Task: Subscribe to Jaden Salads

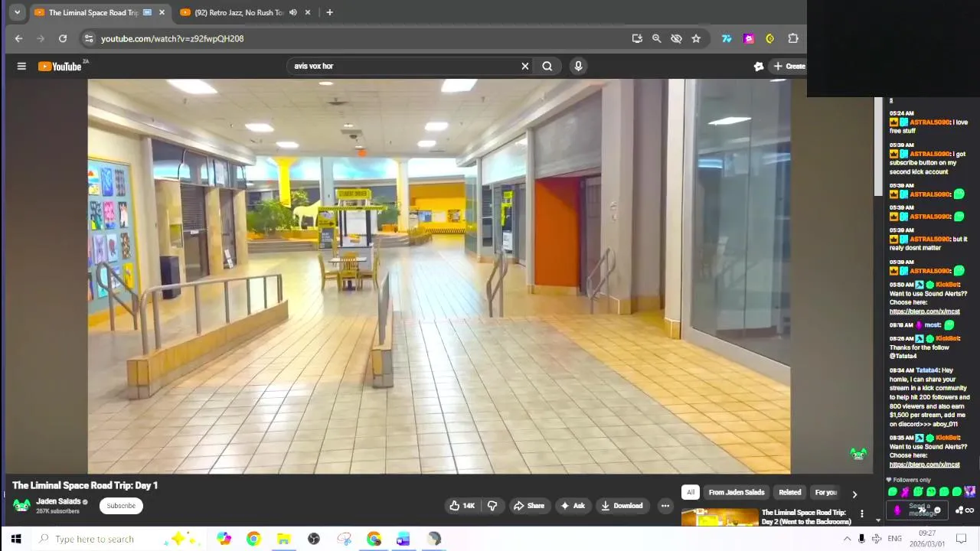Action: click(x=121, y=506)
